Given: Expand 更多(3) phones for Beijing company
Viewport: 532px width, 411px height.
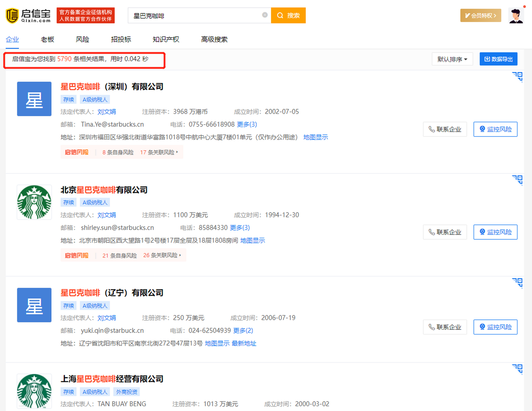Looking at the screenshot, I should (240, 228).
